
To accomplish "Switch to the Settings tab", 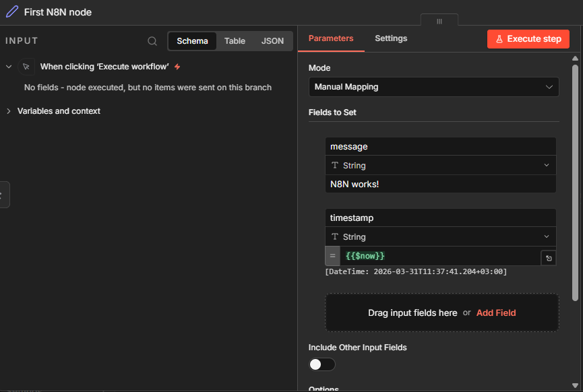I will pos(391,38).
